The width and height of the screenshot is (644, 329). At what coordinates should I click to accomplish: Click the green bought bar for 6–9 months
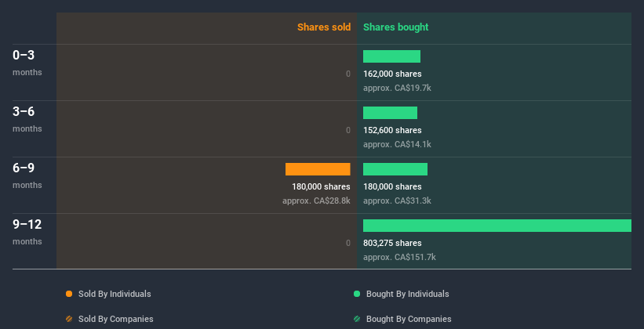tap(395, 169)
